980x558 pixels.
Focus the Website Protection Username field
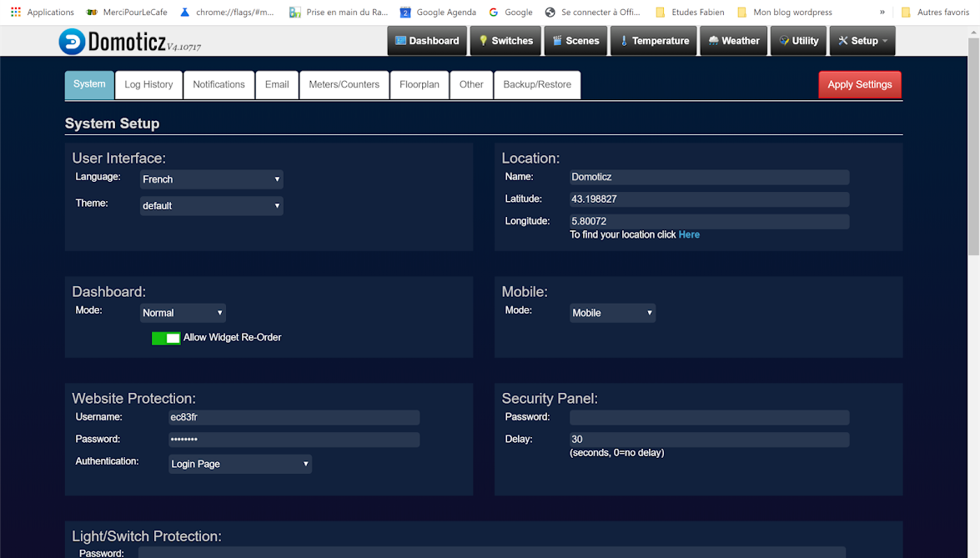tap(294, 417)
